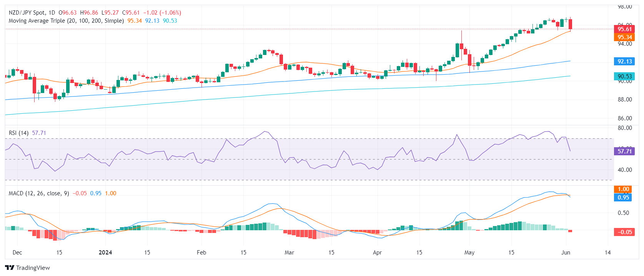Click the TradingView logo

[28, 268]
